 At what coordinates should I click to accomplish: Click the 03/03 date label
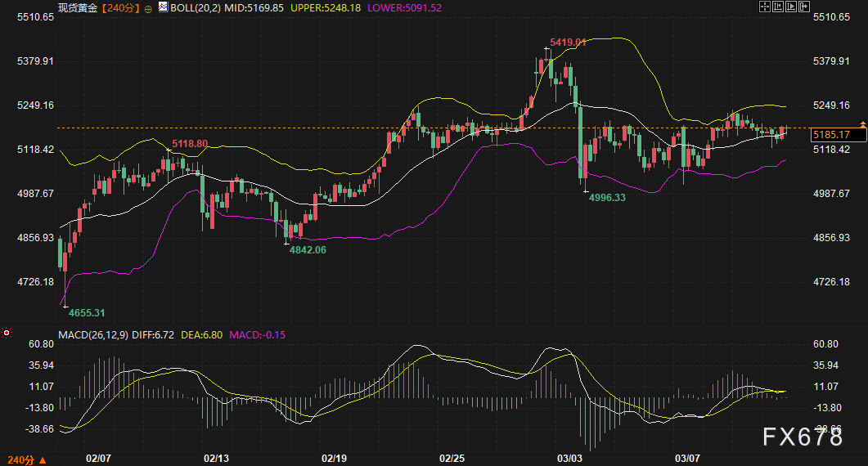pos(569,459)
